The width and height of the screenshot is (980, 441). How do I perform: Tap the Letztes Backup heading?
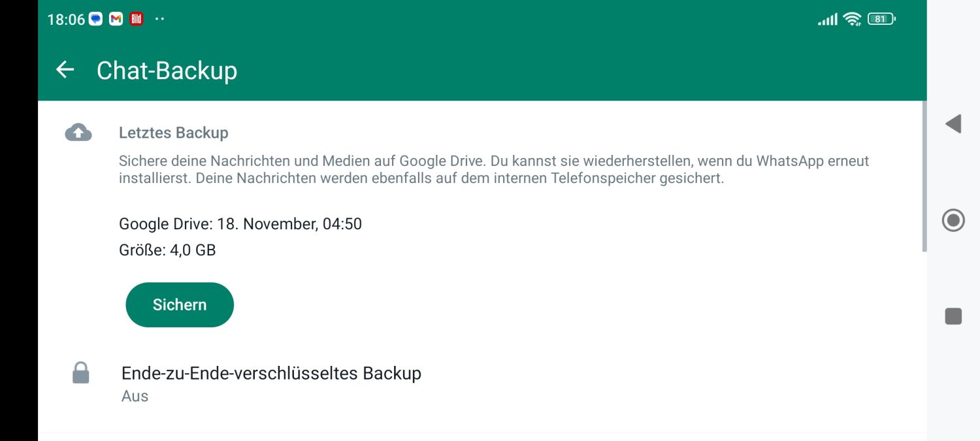coord(174,133)
